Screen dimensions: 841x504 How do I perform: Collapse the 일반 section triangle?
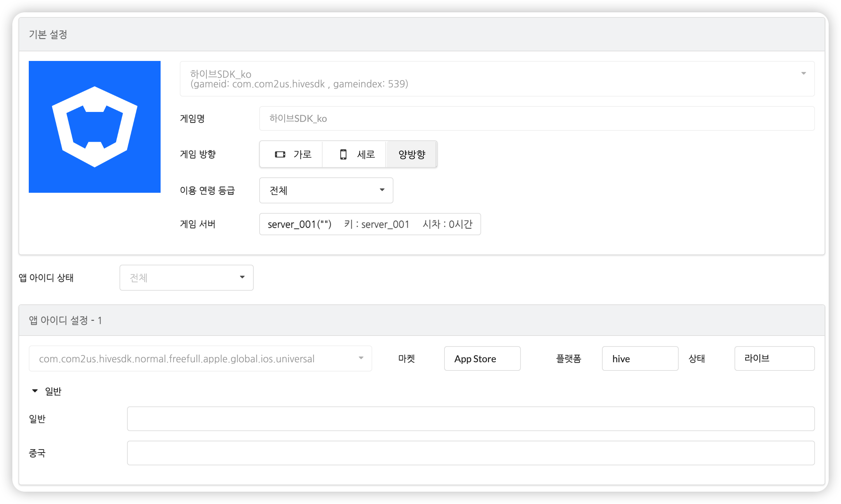(x=35, y=391)
